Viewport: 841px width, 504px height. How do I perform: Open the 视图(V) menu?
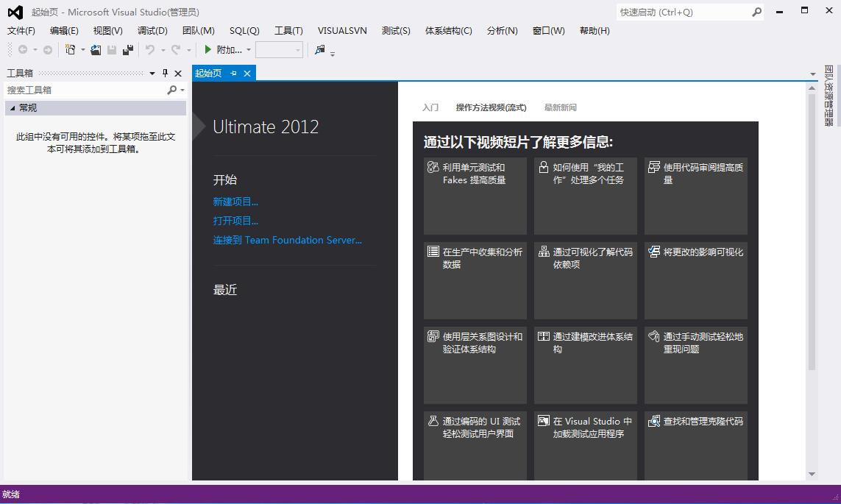[x=107, y=31]
